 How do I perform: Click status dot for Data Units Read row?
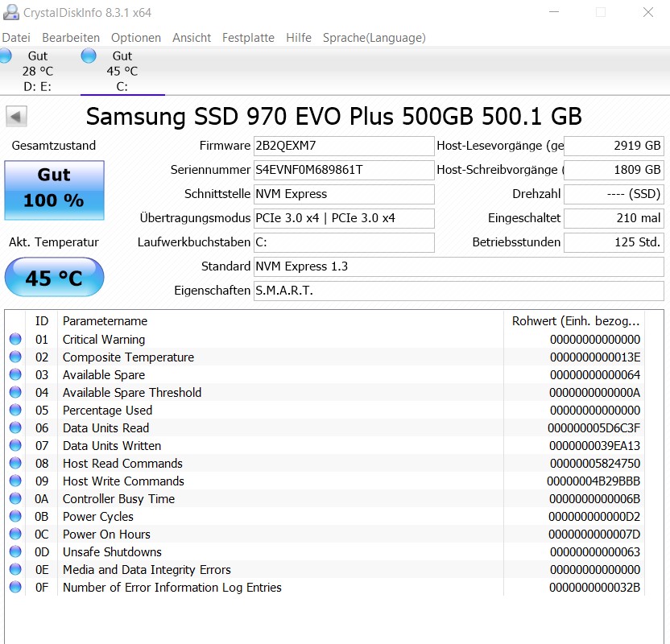(x=15, y=427)
